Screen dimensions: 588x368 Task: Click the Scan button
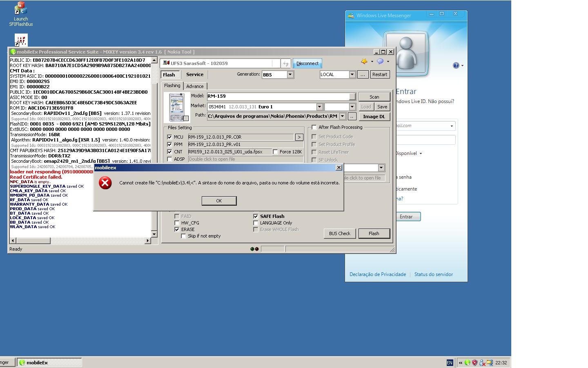(374, 97)
